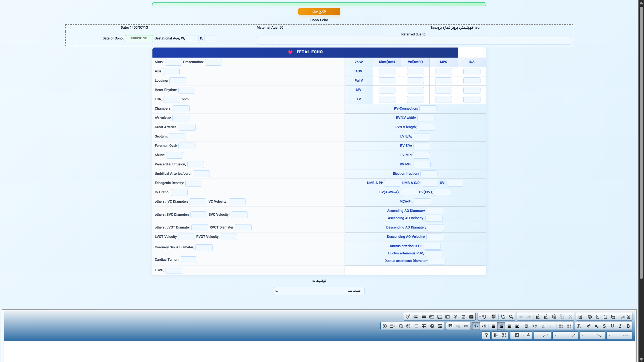Insert a table
The image size is (644, 362).
[x=424, y=326]
